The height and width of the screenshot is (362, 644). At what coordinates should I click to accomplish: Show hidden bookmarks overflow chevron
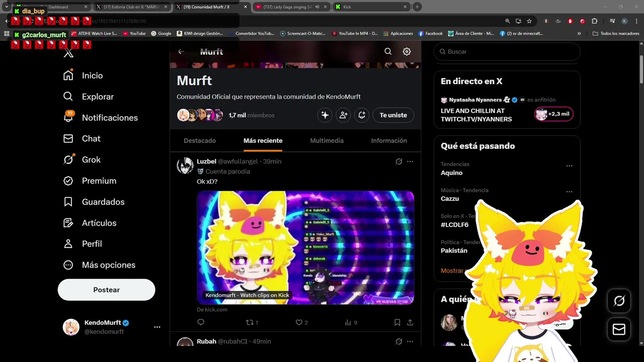click(x=579, y=34)
